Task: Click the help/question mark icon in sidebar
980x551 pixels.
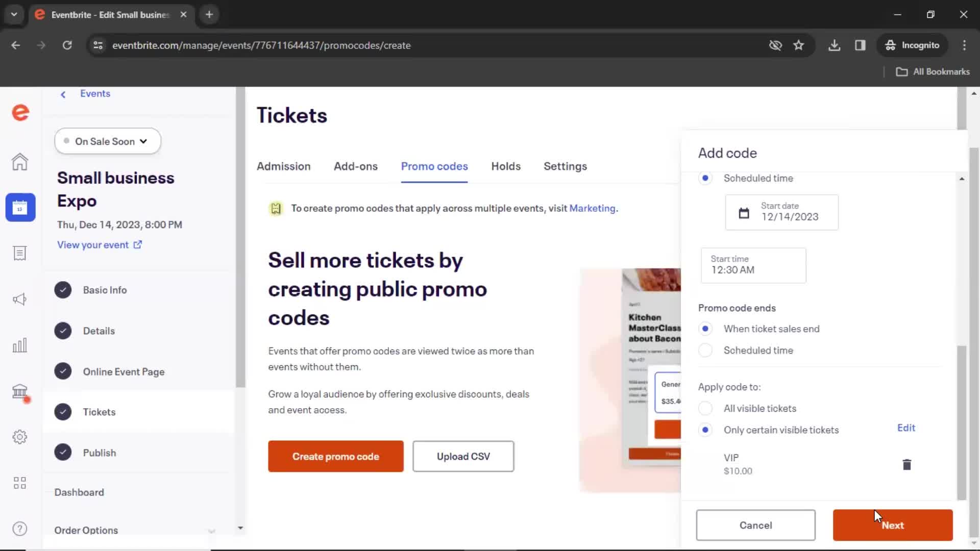Action: tap(19, 529)
